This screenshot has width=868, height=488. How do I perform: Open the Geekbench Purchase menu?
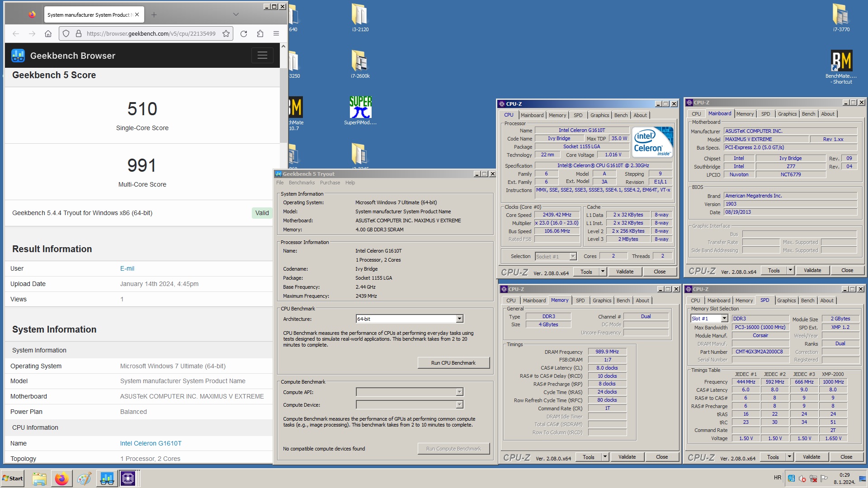coord(330,183)
